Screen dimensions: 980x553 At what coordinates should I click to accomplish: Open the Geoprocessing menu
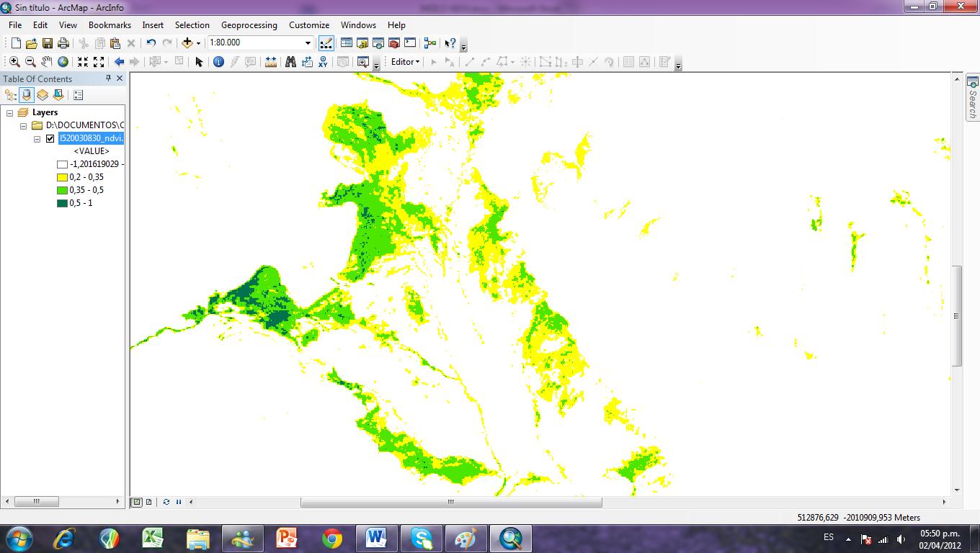point(249,25)
